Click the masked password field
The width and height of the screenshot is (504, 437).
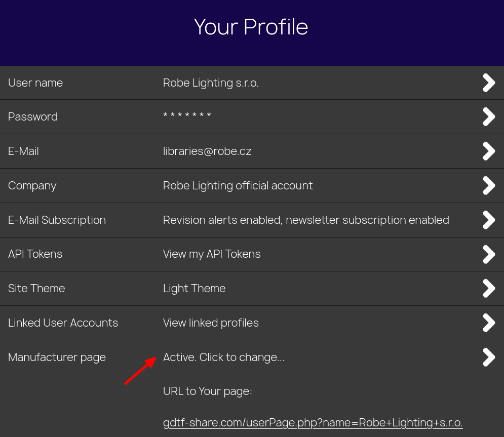[187, 116]
